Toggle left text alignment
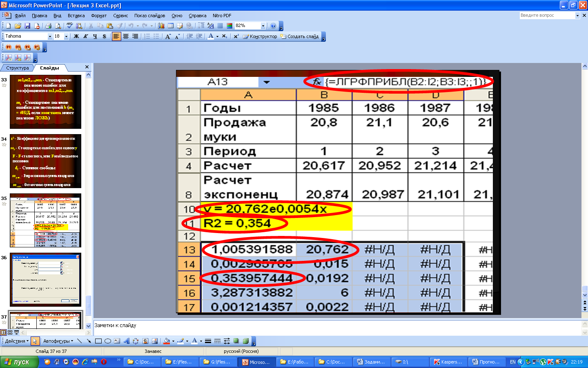This screenshot has height=368, width=588. click(x=116, y=36)
